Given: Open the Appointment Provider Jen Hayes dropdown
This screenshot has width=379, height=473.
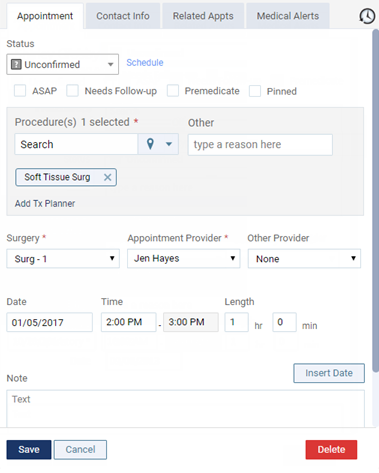Looking at the screenshot, I should click(184, 258).
